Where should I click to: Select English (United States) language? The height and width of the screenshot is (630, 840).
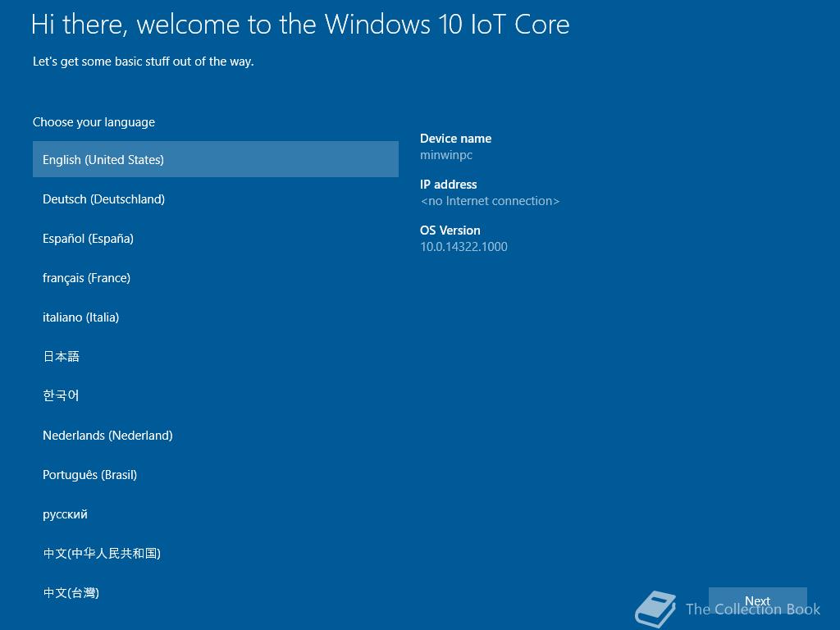(216, 159)
